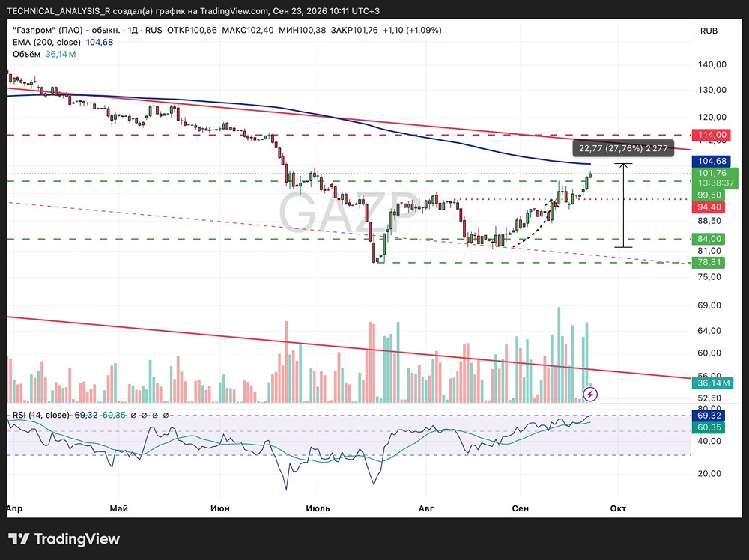The width and height of the screenshot is (749, 560).
Task: Click the 40,00 RSI axis value
Action: [x=709, y=441]
